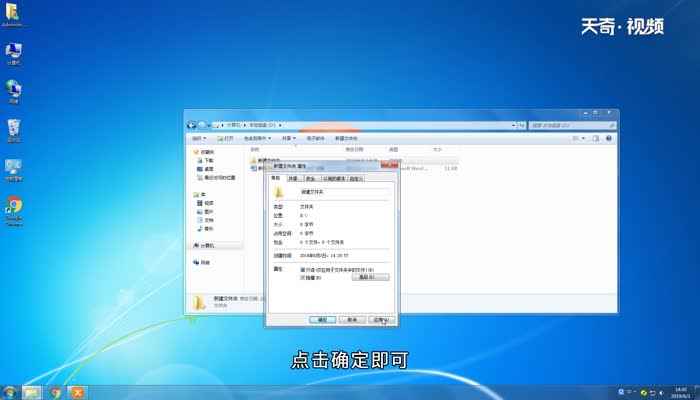
Task: Open the Administrator folder desktop icon
Action: pyautogui.click(x=12, y=13)
